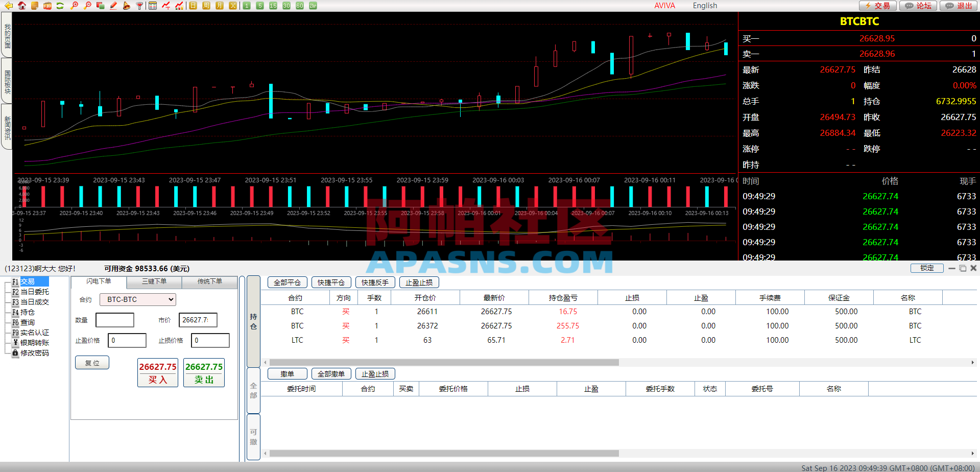Toggle the 5-minute timeframe button
This screenshot has height=472, width=980.
[259, 6]
